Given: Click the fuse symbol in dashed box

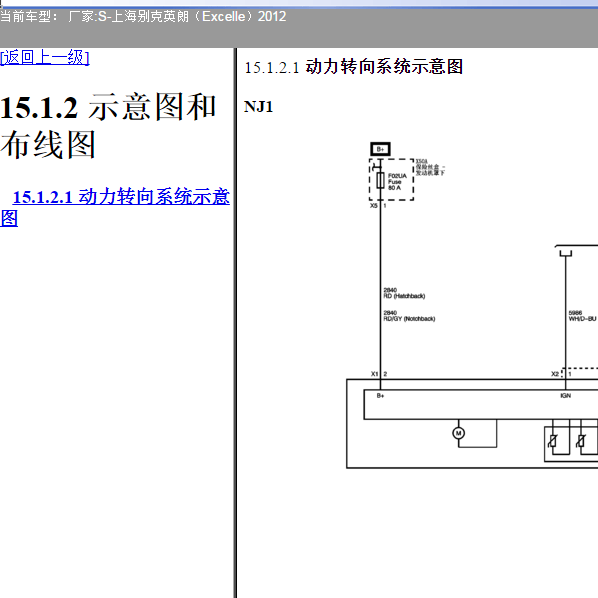Looking at the screenshot, I should tap(380, 180).
